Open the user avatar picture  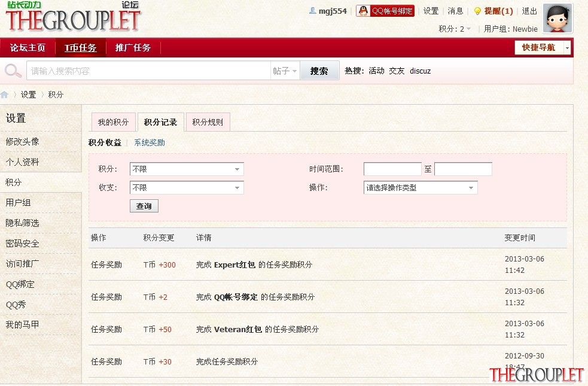click(x=557, y=18)
